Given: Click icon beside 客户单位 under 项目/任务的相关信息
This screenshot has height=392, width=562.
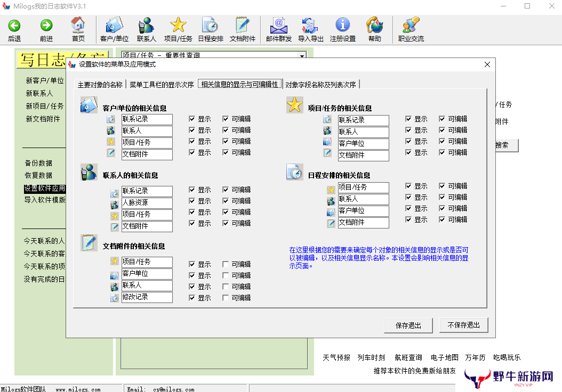Looking at the screenshot, I should coord(327,142).
